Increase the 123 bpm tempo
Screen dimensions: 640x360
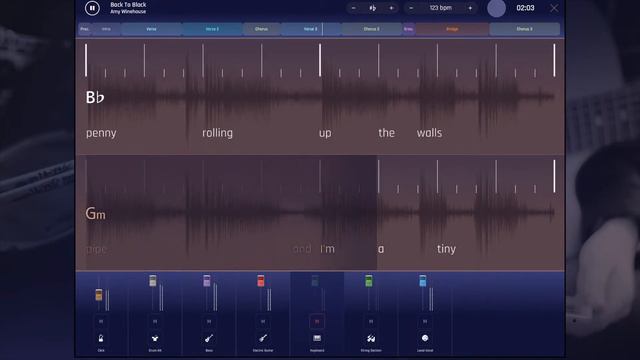pyautogui.click(x=470, y=8)
